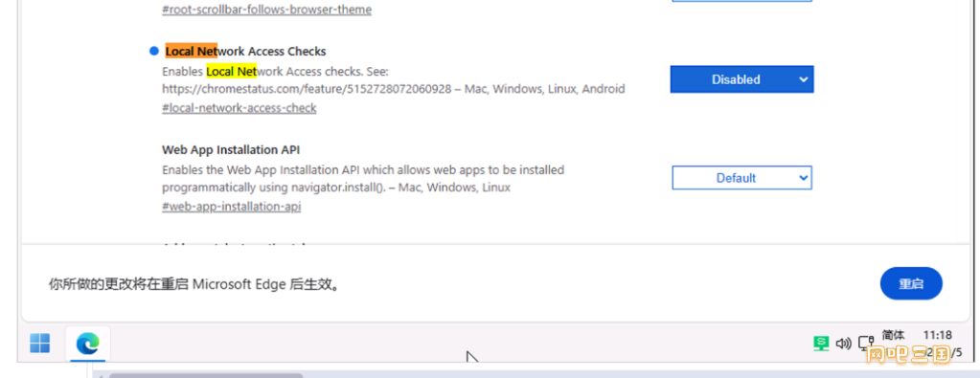Open the Windows Start menu
This screenshot has width=980, height=378.
[39, 343]
